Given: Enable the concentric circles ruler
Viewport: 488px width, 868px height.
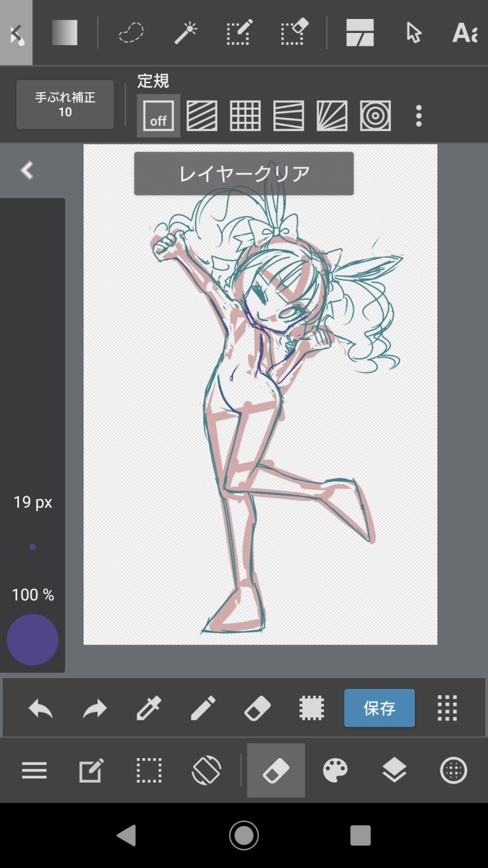Looking at the screenshot, I should pos(375,115).
